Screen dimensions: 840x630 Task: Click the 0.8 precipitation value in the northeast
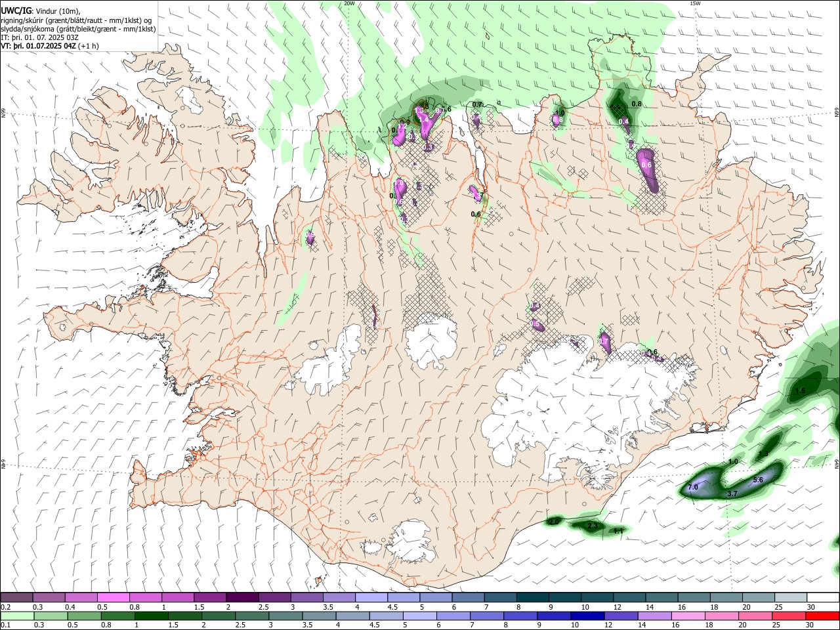click(636, 104)
